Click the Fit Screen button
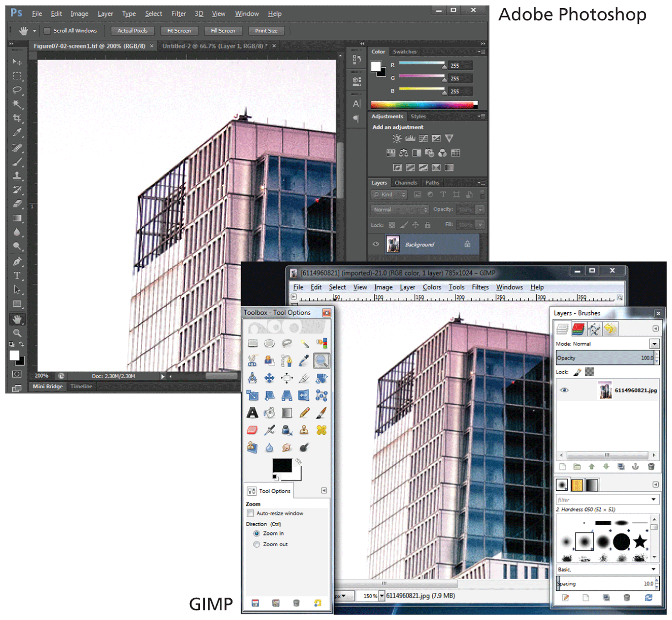The width and height of the screenshot is (672, 620). (x=179, y=31)
